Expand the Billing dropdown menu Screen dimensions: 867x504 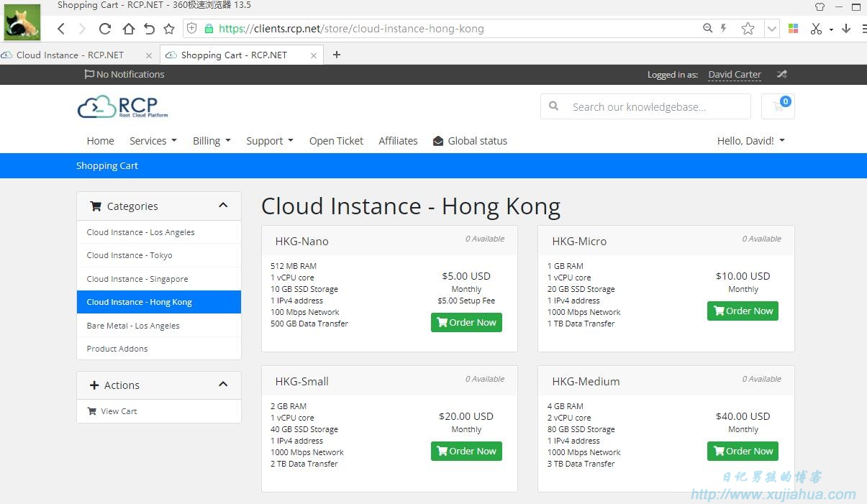212,141
